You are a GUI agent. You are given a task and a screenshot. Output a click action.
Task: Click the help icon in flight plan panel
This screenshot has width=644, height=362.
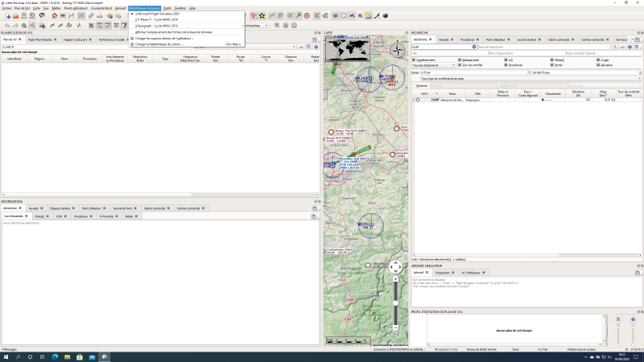pyautogui.click(x=316, y=47)
